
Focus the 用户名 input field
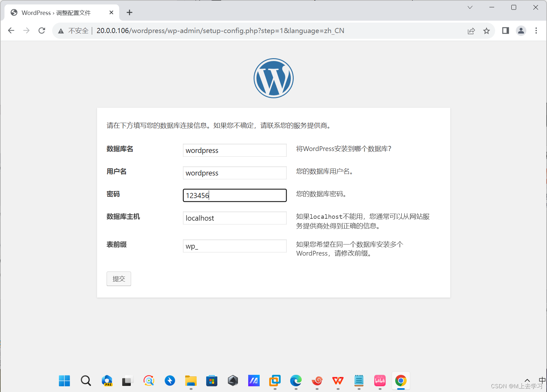click(x=235, y=173)
